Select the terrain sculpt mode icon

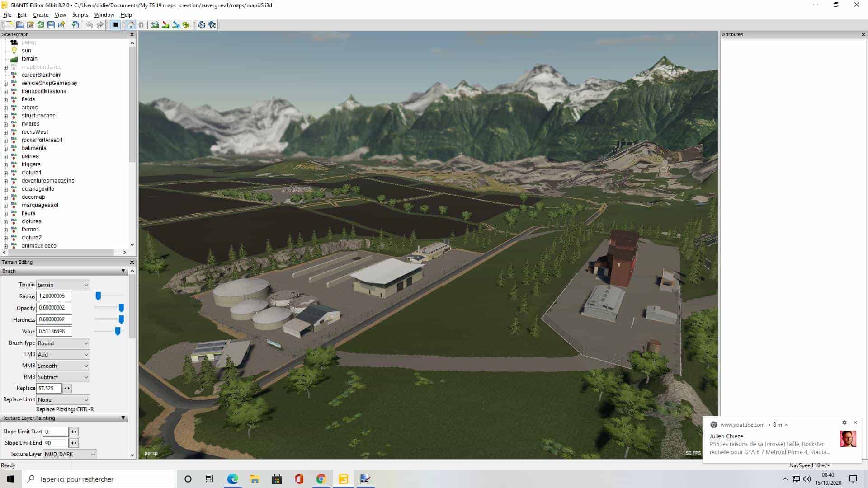[155, 25]
